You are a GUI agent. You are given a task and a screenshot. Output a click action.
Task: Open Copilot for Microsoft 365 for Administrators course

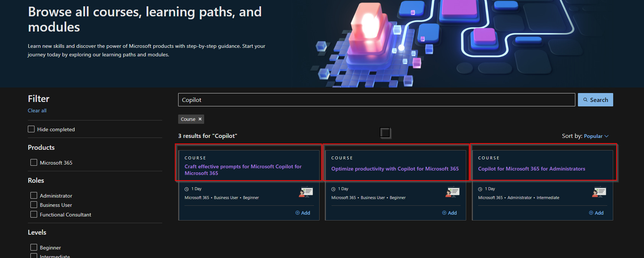click(x=532, y=169)
